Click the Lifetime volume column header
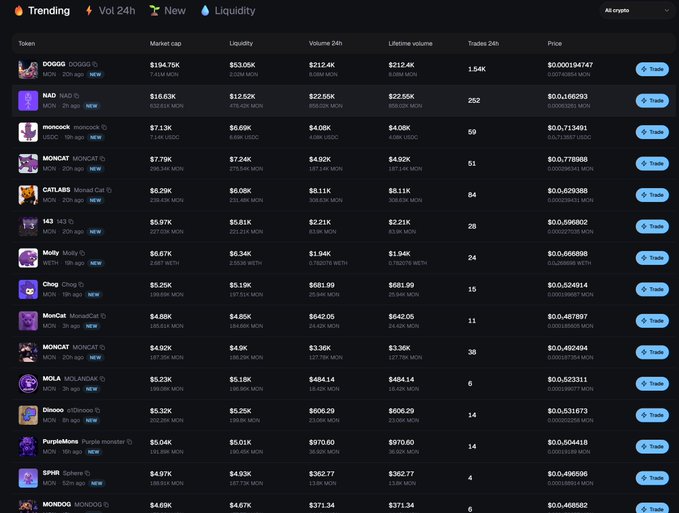The width and height of the screenshot is (679, 513). click(x=411, y=43)
